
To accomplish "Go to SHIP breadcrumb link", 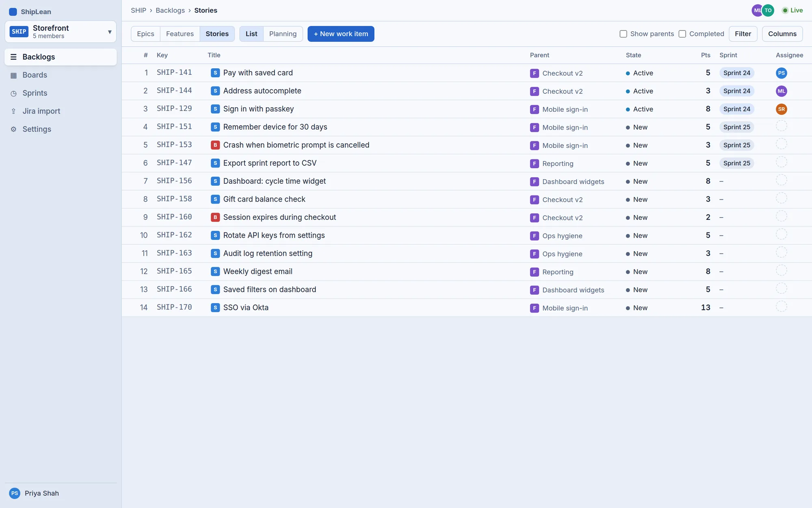I will coord(138,11).
